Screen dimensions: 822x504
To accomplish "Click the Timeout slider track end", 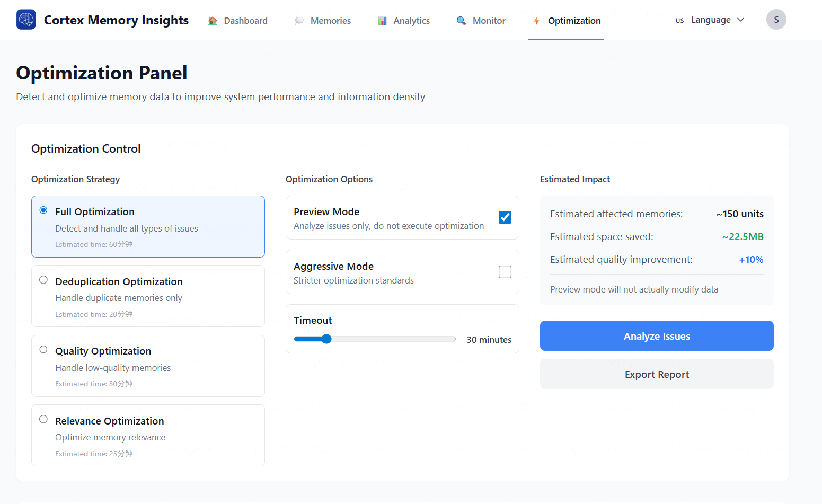I will 453,339.
